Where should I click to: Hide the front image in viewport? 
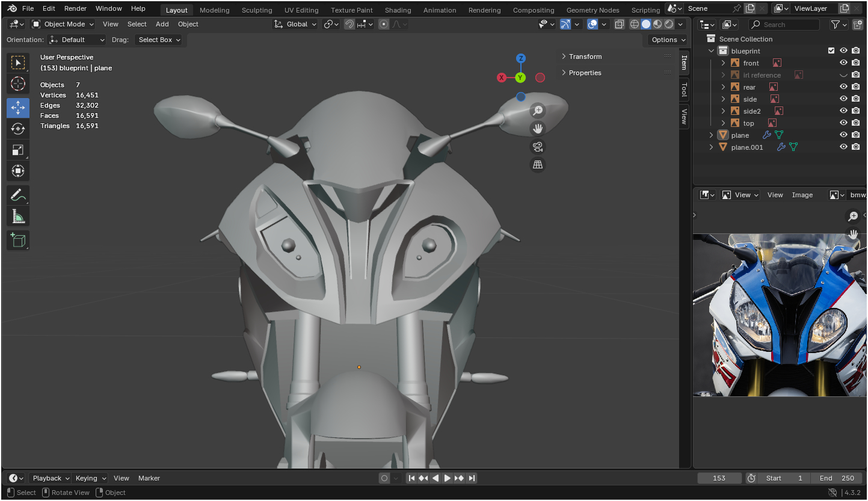(x=843, y=63)
